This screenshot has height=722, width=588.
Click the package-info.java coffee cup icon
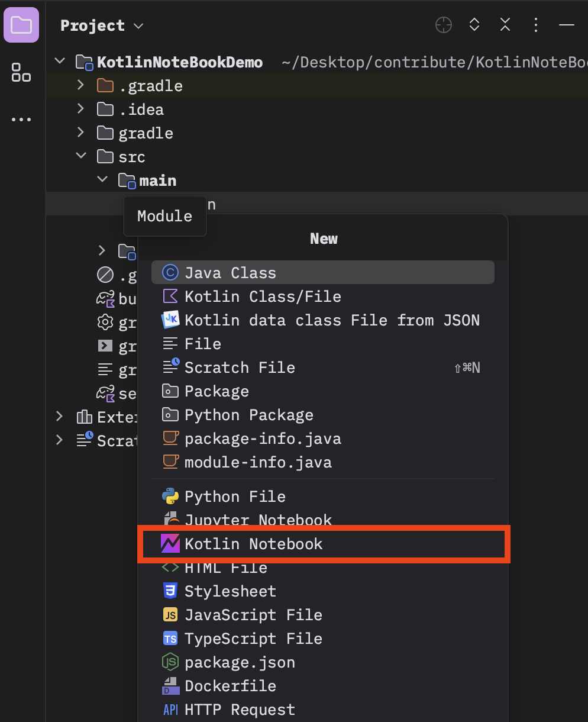tap(170, 438)
